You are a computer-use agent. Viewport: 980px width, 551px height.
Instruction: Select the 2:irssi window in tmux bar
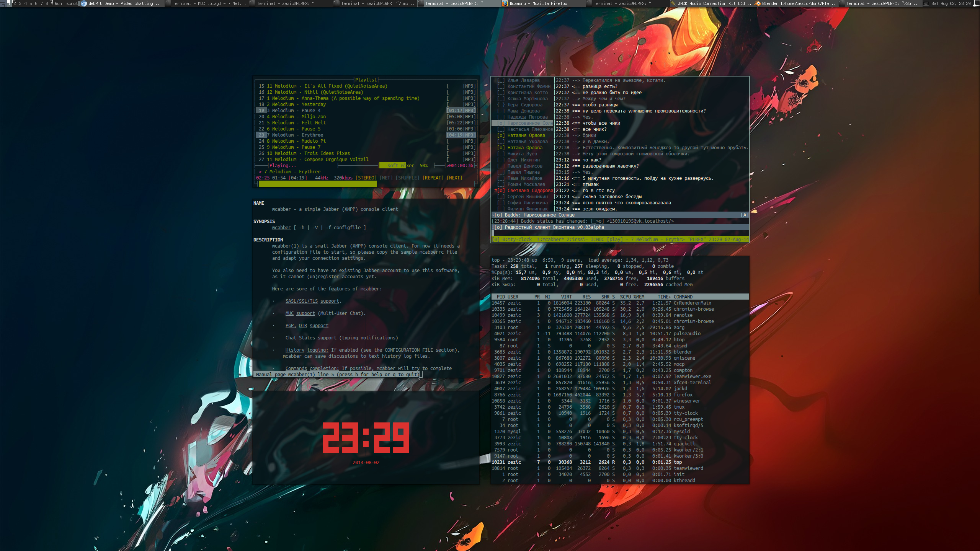tap(577, 240)
